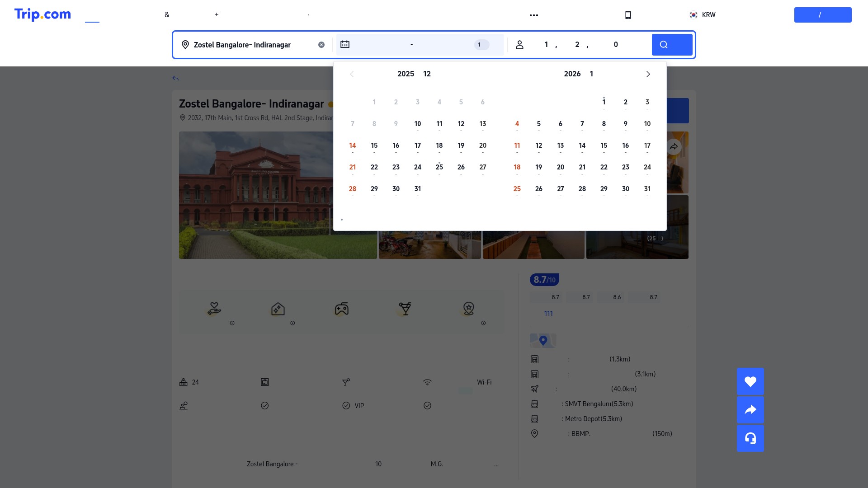
Task: Click the share floating button
Action: [750, 410]
